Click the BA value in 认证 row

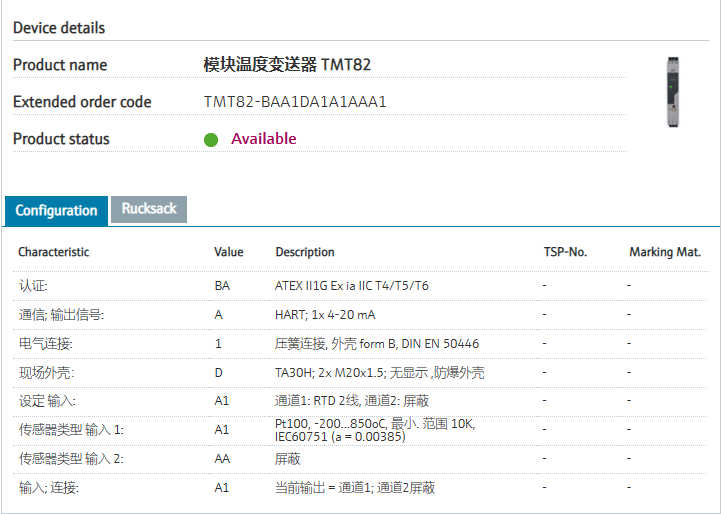tap(222, 286)
